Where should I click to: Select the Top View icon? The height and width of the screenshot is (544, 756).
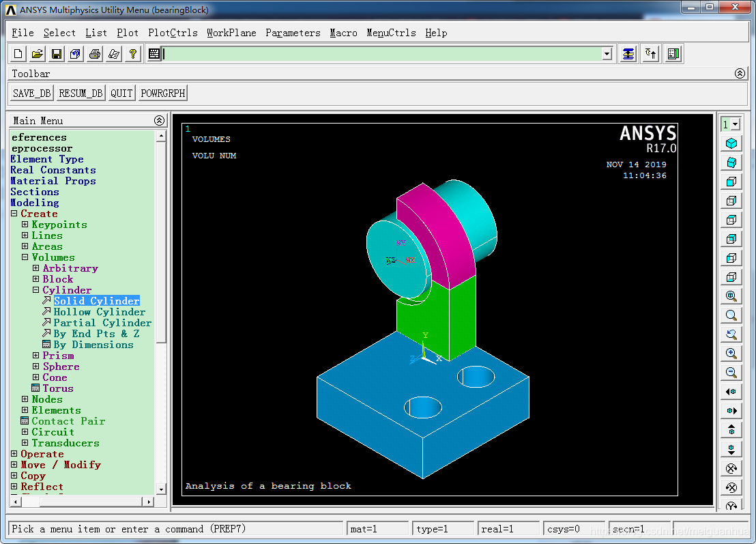(731, 220)
